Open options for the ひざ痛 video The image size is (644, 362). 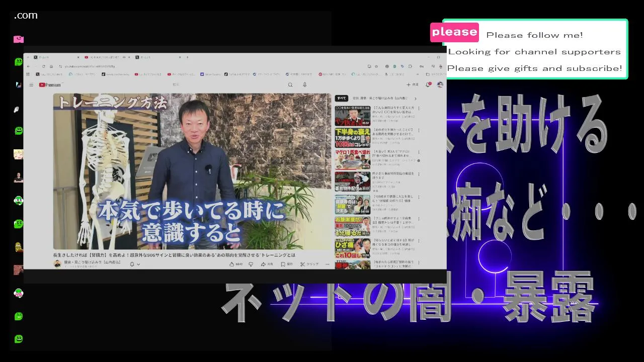tap(419, 241)
